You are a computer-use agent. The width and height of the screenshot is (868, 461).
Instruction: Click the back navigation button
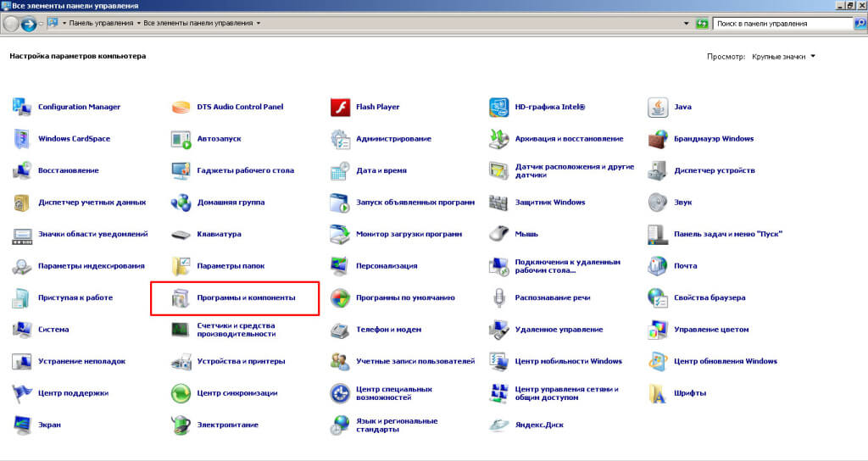pos(11,24)
